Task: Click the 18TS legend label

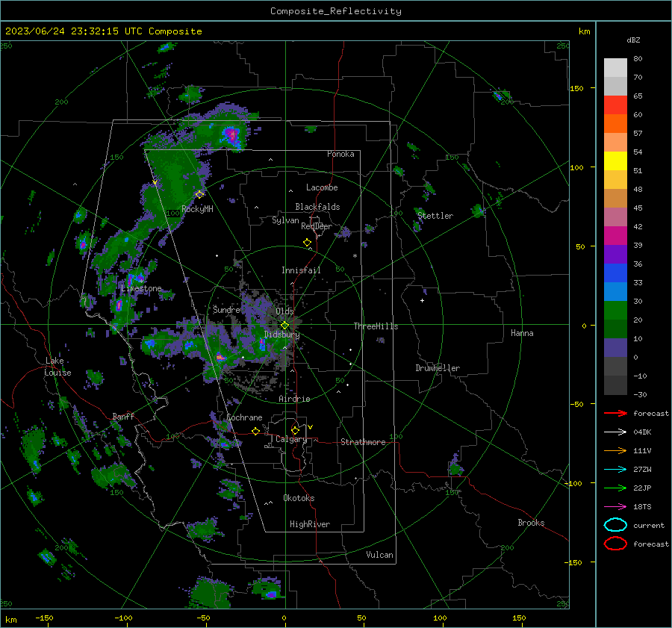Action: 642,507
